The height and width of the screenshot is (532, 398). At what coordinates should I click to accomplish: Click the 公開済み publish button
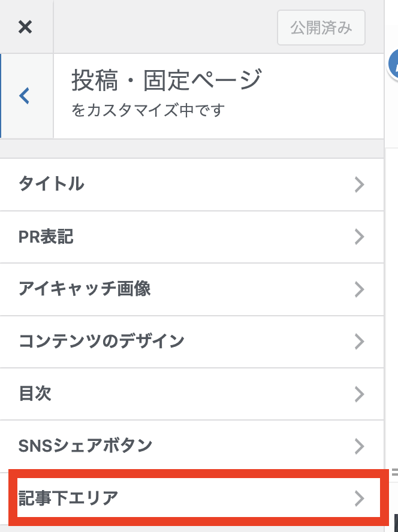coord(321,28)
